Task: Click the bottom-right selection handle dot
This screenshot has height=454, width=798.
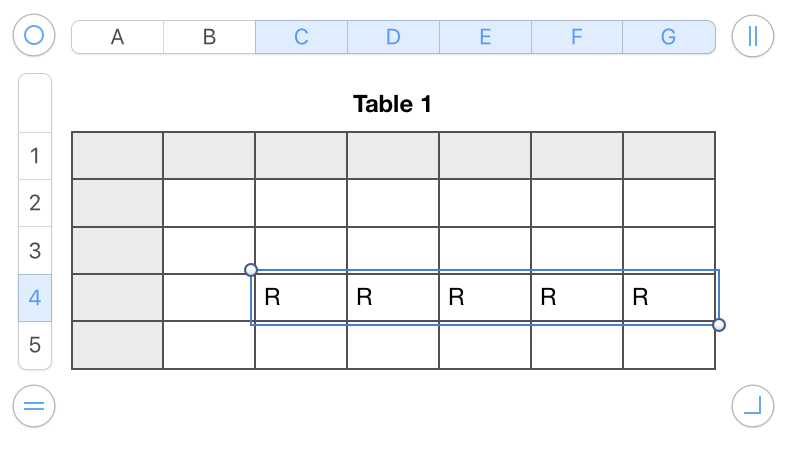Action: [719, 325]
